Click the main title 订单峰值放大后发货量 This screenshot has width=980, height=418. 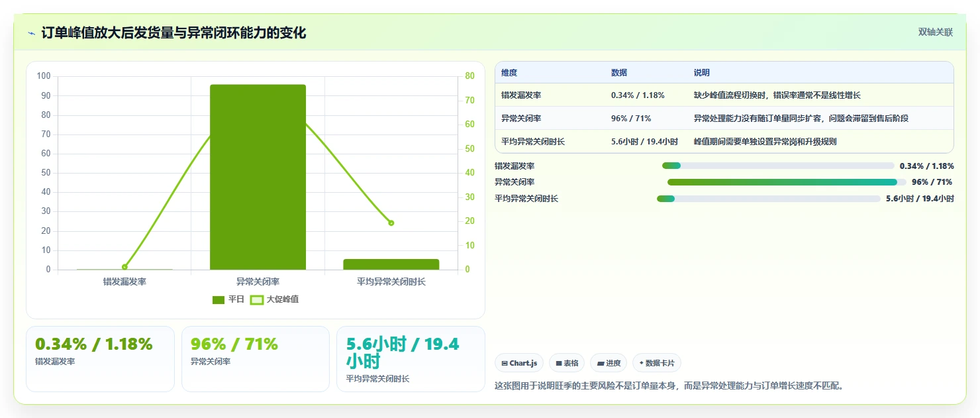pyautogui.click(x=173, y=33)
